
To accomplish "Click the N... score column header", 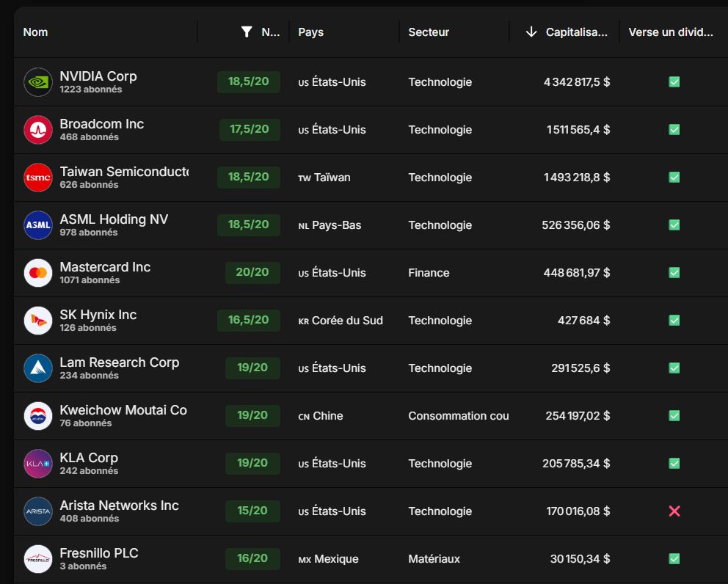I will 271,32.
